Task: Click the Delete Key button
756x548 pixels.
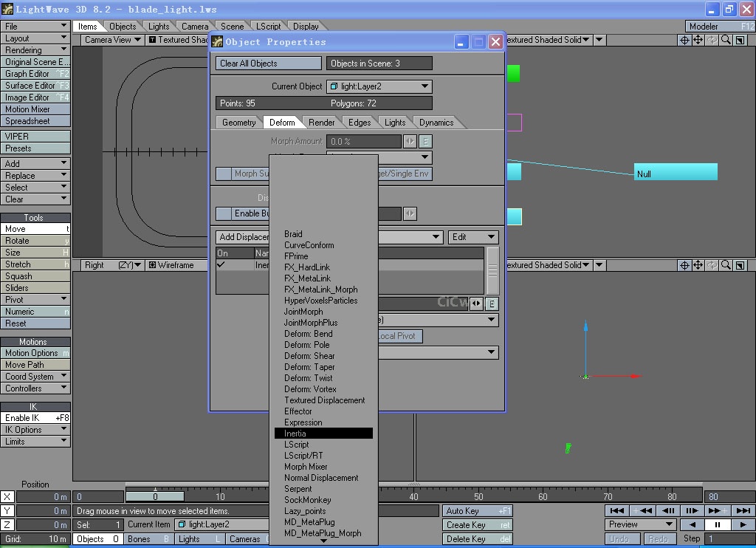Action: pyautogui.click(x=478, y=539)
